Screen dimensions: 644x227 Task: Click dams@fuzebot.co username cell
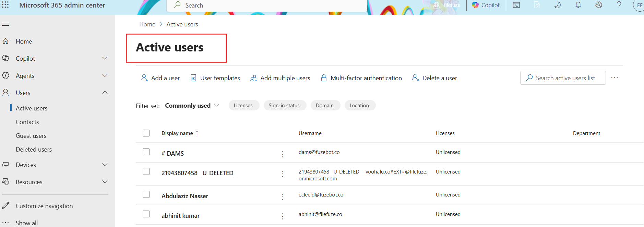click(x=319, y=152)
